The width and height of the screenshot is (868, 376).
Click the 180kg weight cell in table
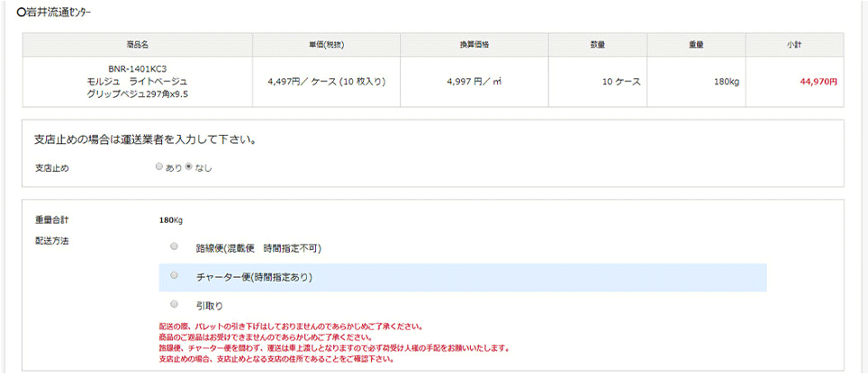(726, 81)
